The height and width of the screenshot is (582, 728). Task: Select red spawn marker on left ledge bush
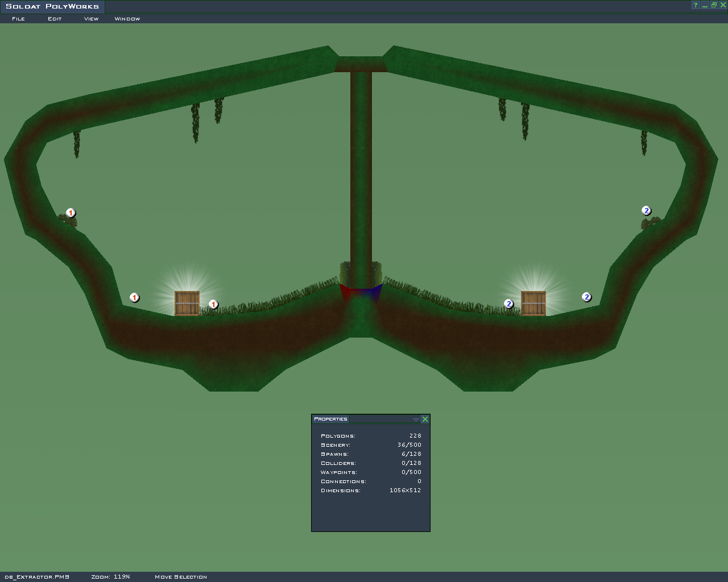pos(71,213)
